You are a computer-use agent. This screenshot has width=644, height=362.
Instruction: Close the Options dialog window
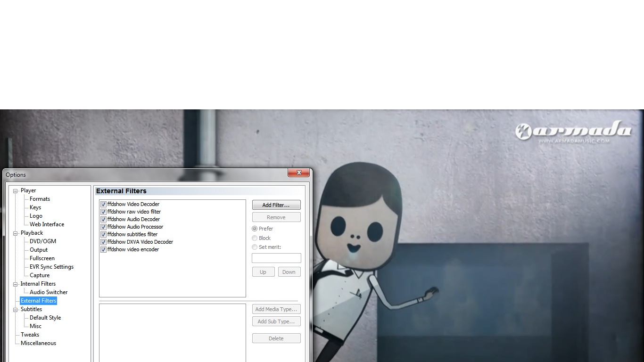[x=298, y=173]
